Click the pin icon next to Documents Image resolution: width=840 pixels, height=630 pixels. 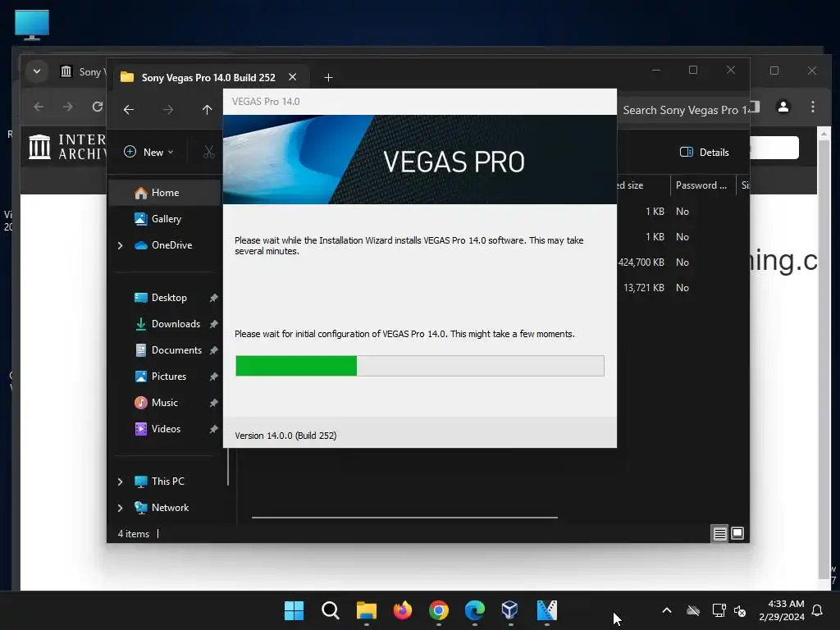pyautogui.click(x=214, y=350)
